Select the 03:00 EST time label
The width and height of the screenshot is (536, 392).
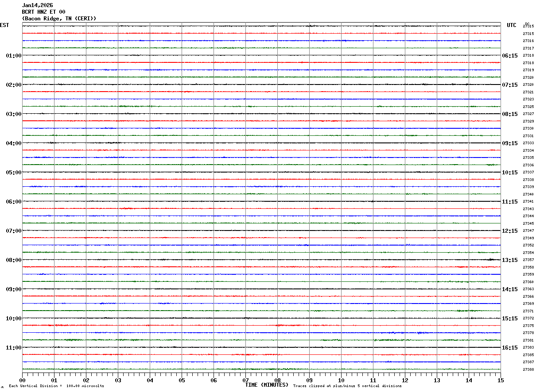pos(14,114)
